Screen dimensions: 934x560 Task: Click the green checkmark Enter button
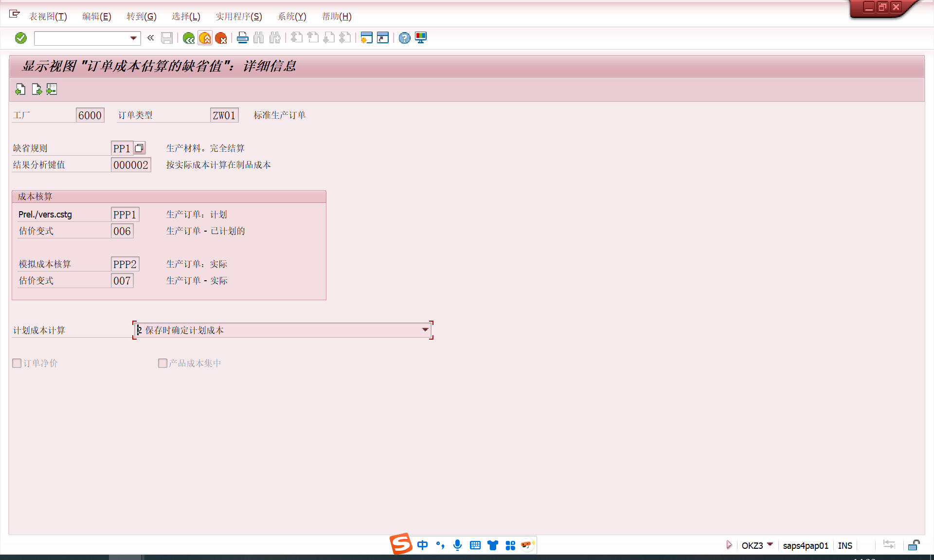tap(20, 38)
